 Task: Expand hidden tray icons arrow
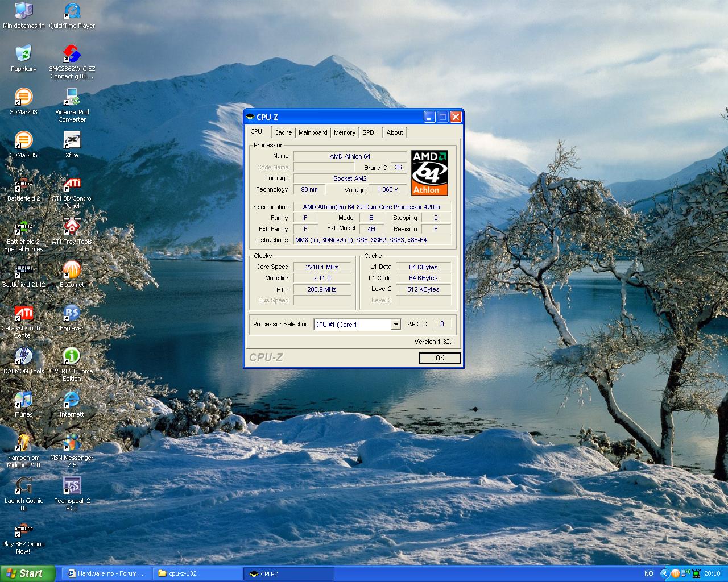[x=664, y=573]
